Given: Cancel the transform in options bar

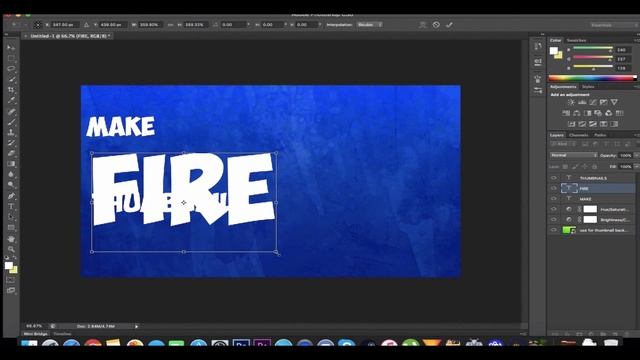Looking at the screenshot, I should coord(436,25).
